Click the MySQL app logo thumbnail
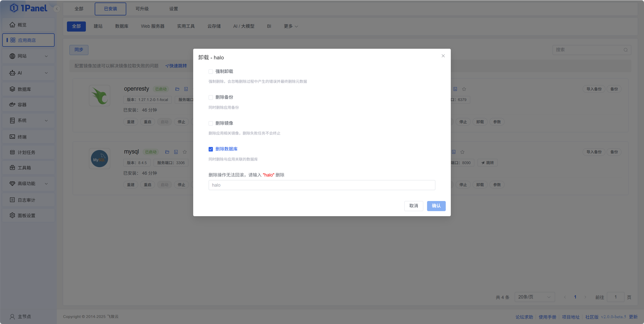This screenshot has height=324, width=644. tap(100, 159)
